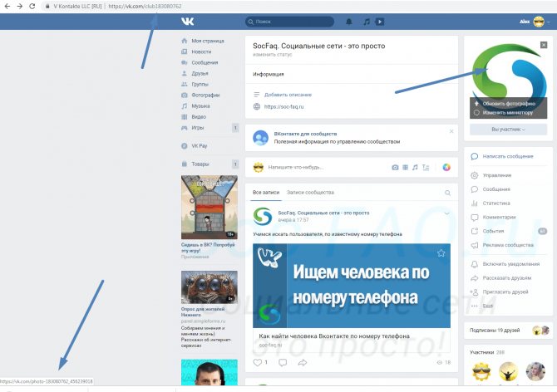This screenshot has height=392, width=557.
Task: Close the ВКонтакте для сообществ info block
Action: (451, 130)
